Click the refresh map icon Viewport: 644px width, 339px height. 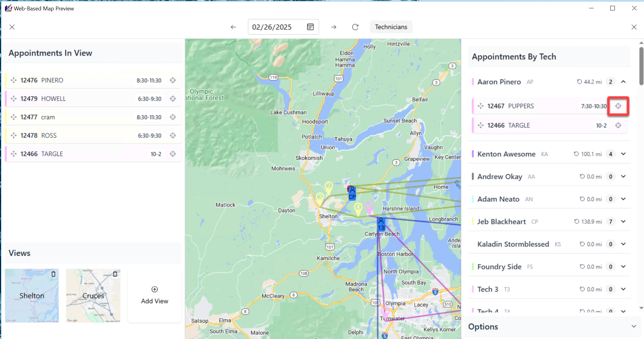(355, 27)
